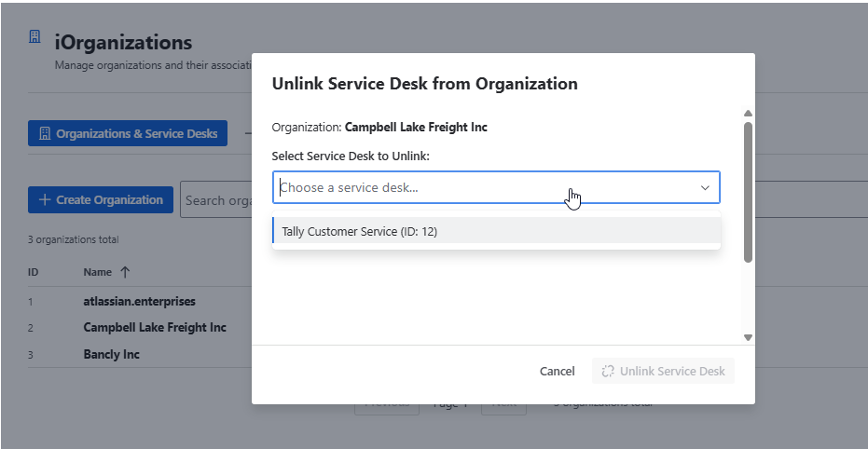Click the plus icon on Create Organization

click(45, 199)
